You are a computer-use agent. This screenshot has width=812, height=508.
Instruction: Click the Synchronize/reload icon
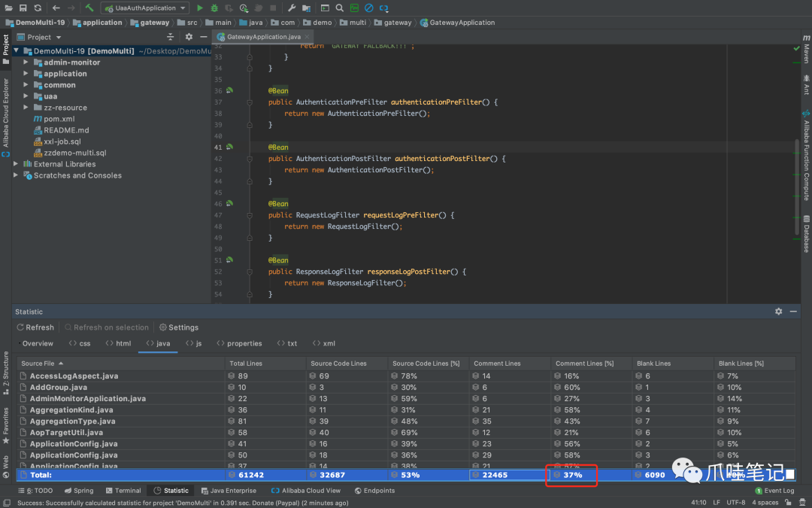point(38,8)
